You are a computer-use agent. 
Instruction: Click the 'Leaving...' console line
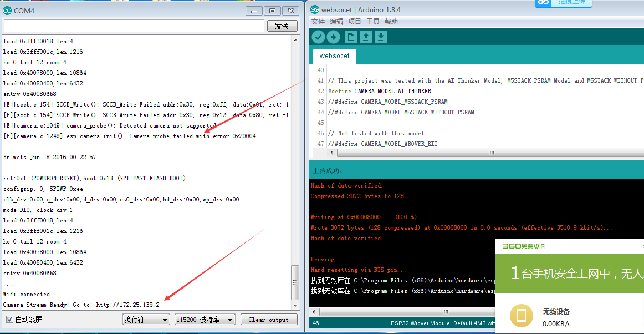[x=327, y=260]
